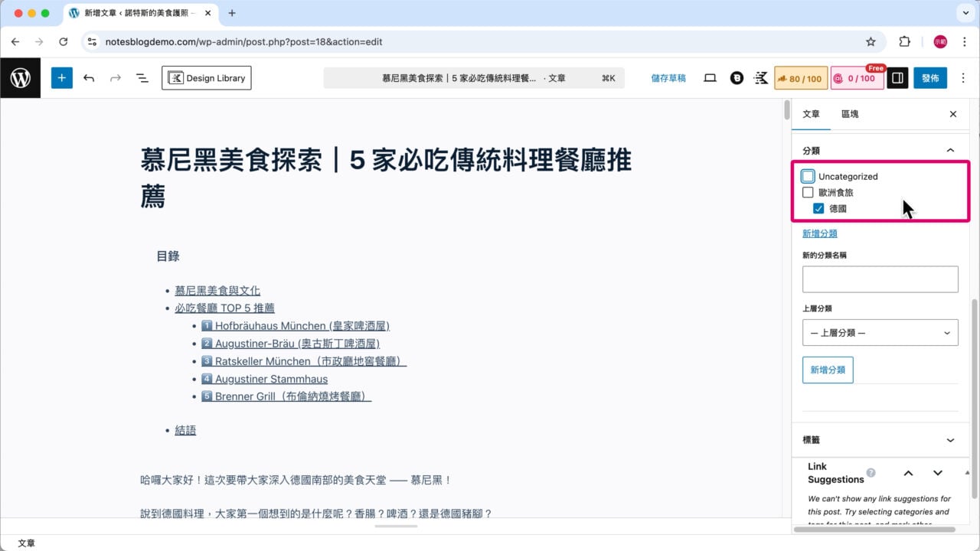Open the 上層分類 parent category dropdown
980x551 pixels.
click(x=880, y=332)
